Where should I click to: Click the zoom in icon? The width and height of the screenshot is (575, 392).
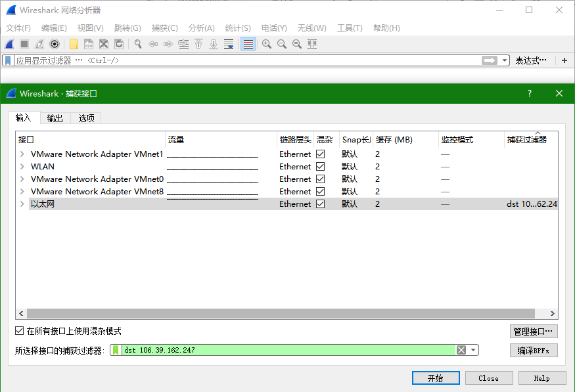click(267, 45)
